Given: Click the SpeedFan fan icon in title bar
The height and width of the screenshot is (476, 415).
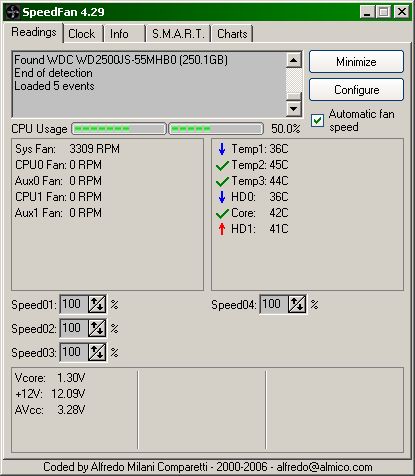Looking at the screenshot, I should (x=13, y=12).
